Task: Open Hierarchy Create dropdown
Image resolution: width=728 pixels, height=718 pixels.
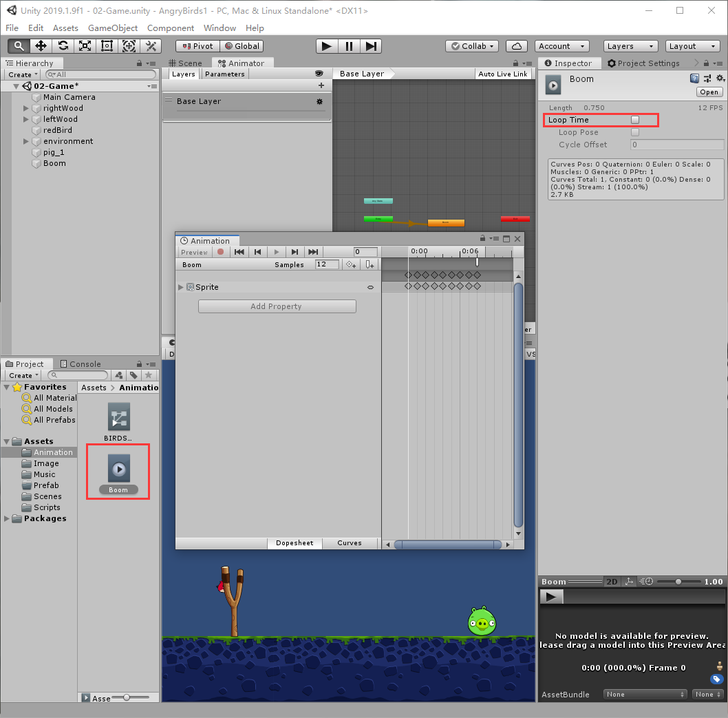Action: click(x=22, y=74)
